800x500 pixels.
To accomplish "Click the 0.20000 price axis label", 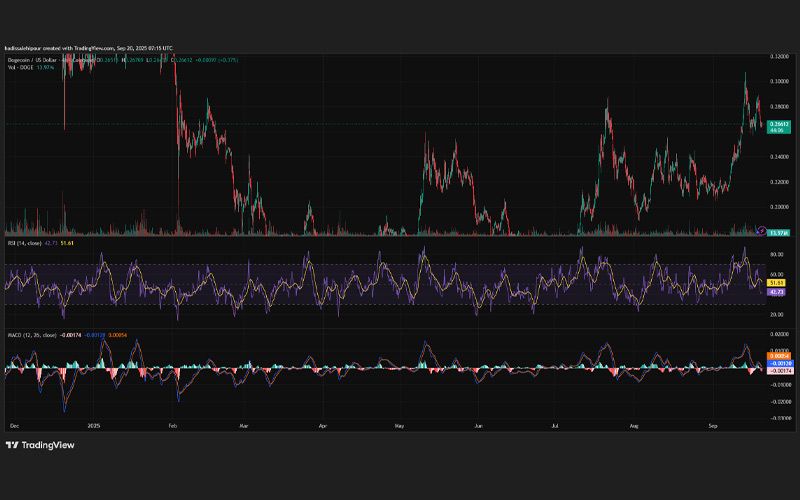I will 779,207.
